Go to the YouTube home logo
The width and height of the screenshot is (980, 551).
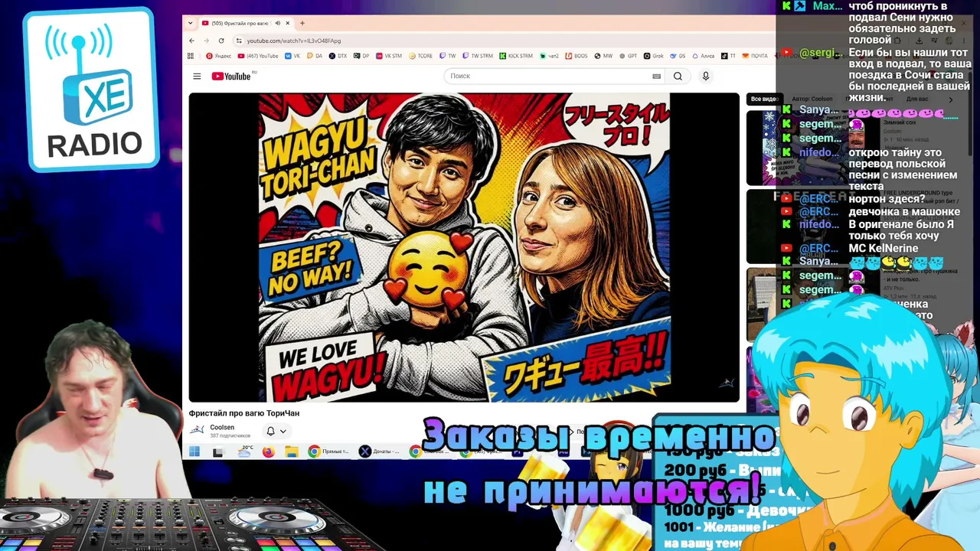point(231,76)
